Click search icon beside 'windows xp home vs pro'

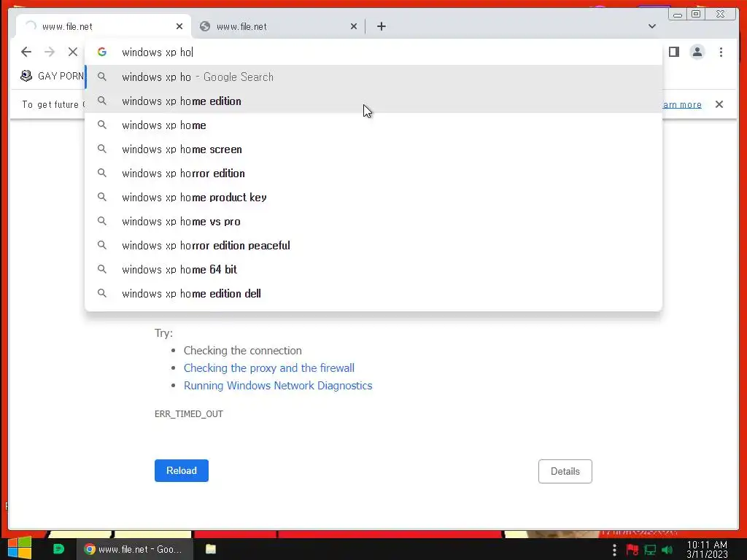tap(102, 221)
